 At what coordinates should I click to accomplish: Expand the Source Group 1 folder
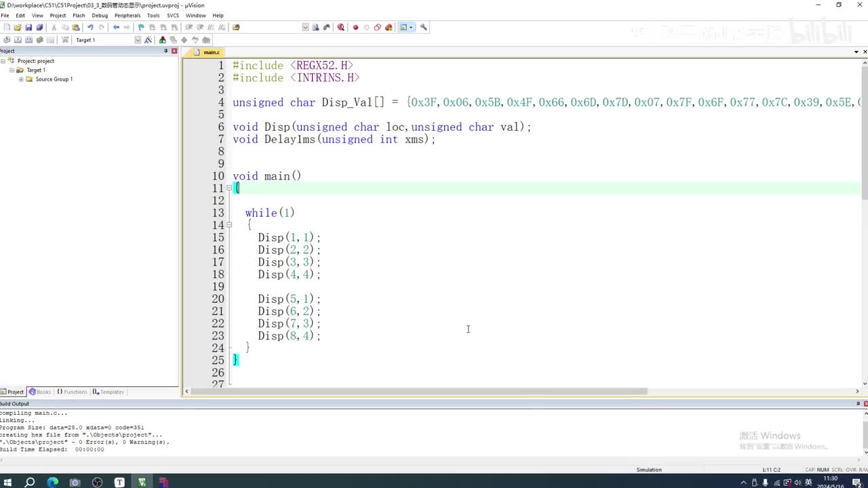tap(21, 79)
